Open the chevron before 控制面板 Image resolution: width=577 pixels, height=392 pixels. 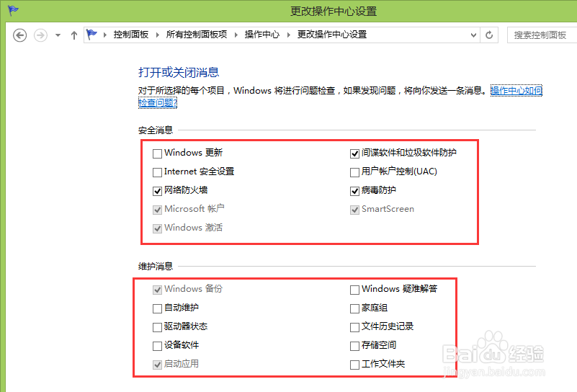click(105, 35)
